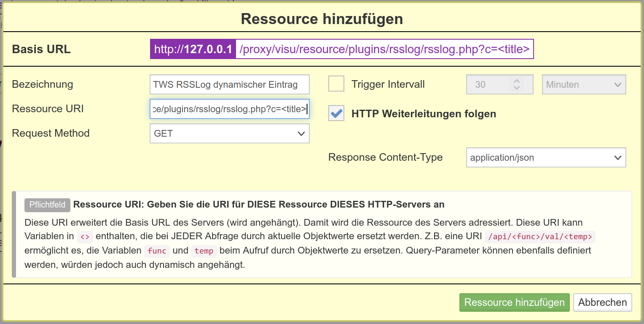Click the grey Pflichtfeld badge
The width and height of the screenshot is (644, 324).
(47, 205)
